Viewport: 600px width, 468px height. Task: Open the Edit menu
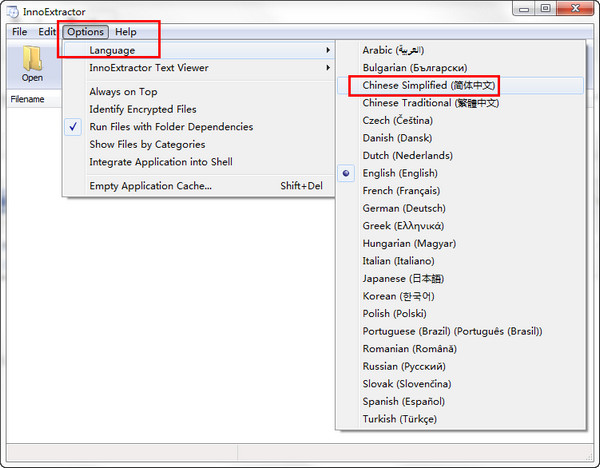47,32
